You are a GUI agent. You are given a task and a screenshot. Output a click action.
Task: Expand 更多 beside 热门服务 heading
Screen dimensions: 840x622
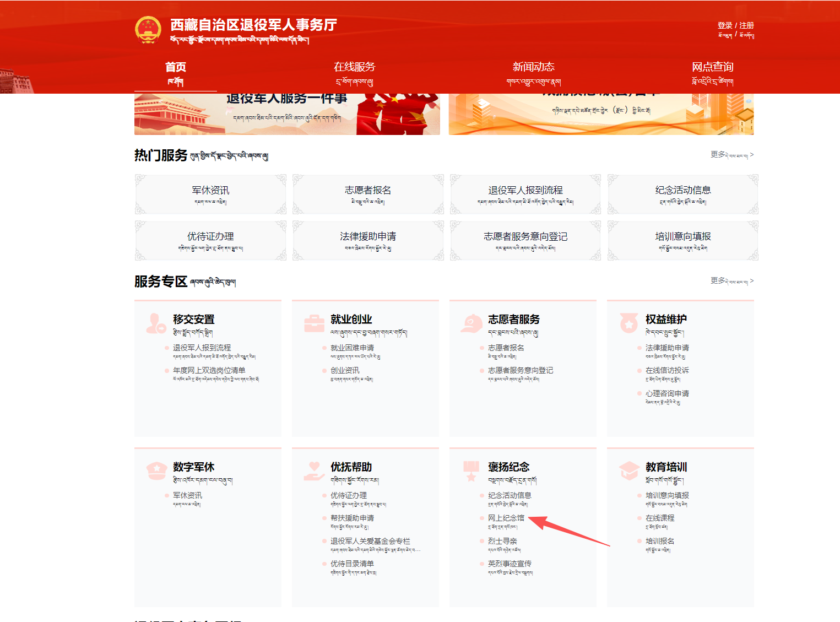point(731,155)
